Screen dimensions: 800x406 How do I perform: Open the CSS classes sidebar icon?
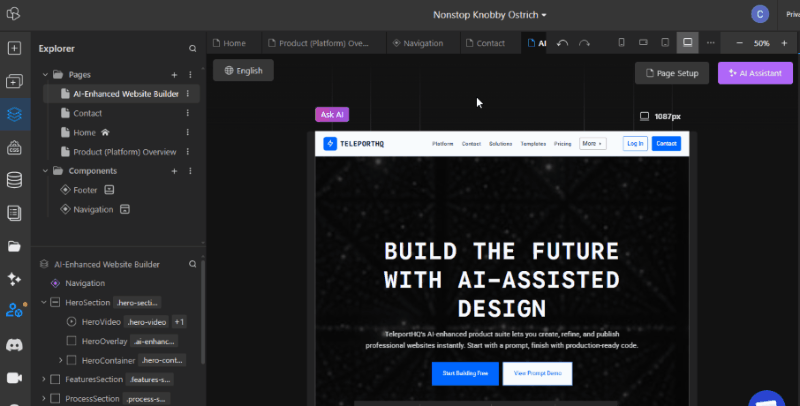coord(14,147)
